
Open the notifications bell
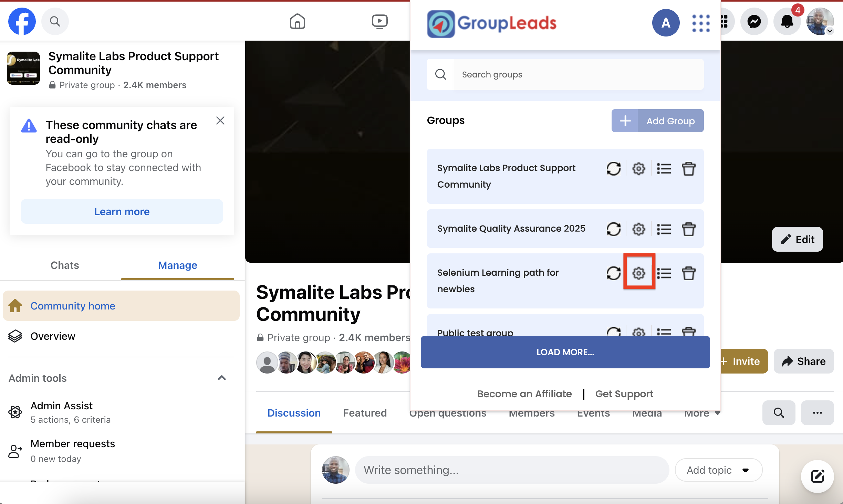pos(787,22)
